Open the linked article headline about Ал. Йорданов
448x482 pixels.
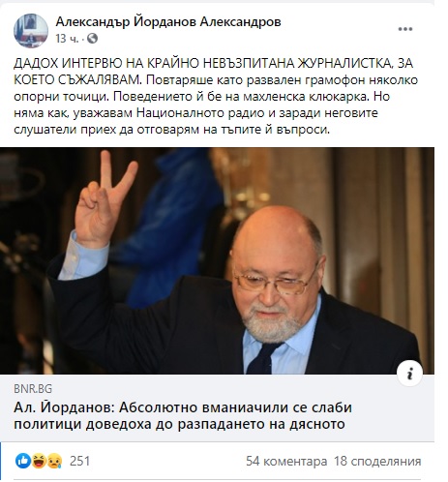pos(183,415)
